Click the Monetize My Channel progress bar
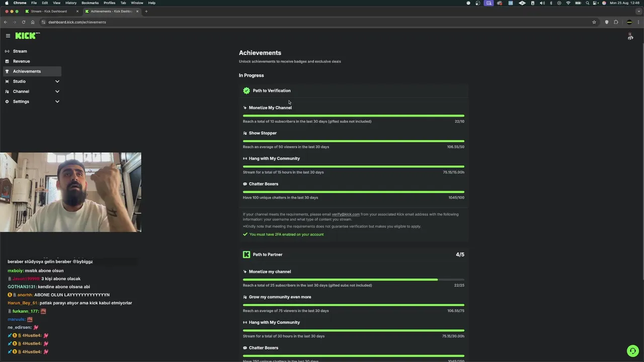 pos(354,116)
